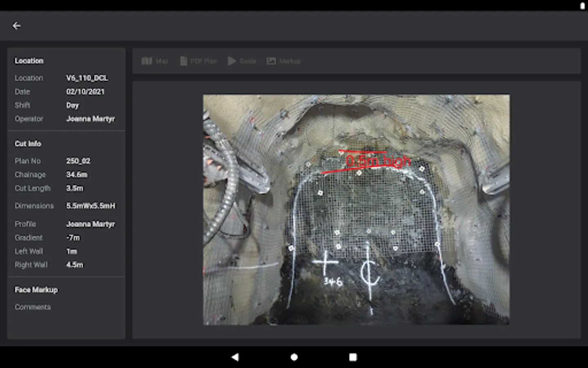Tap the Shift value Day
Screen dimensions: 588x368
point(72,105)
